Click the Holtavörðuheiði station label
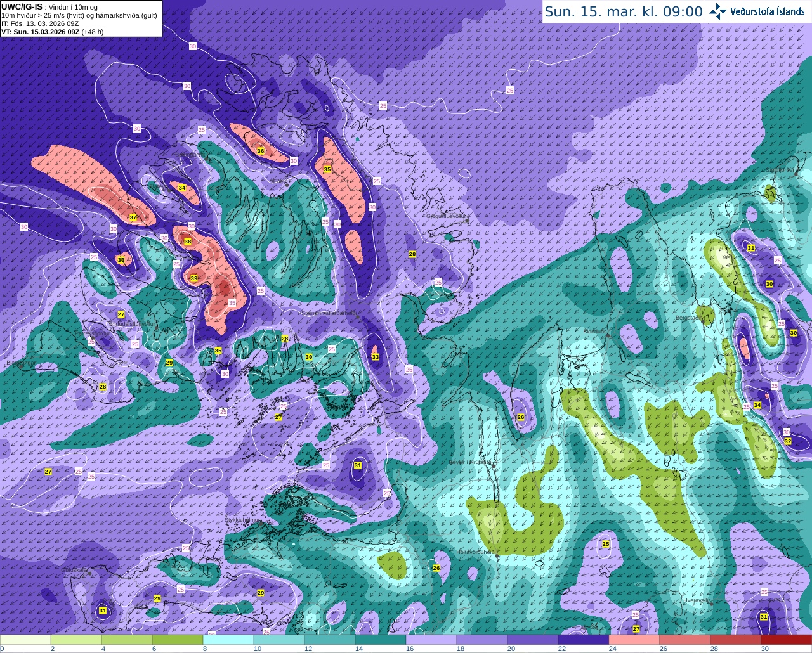Viewport: 812px width, 653px height. click(x=476, y=552)
